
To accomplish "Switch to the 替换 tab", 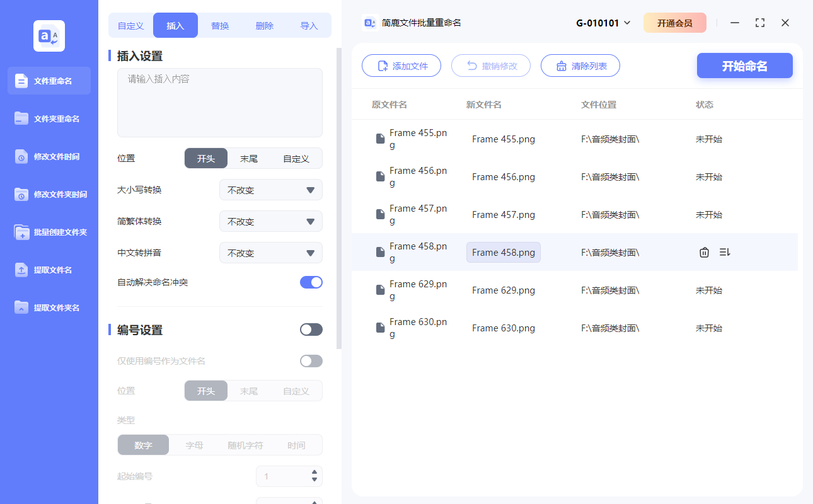I will (219, 25).
